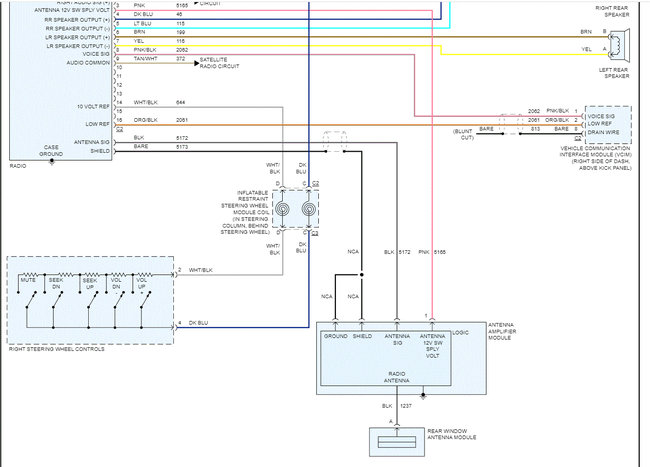Viewport: 650px width, 467px height.
Task: Click the LR SPEAKER OUTPUT (-) label
Action: click(x=78, y=46)
